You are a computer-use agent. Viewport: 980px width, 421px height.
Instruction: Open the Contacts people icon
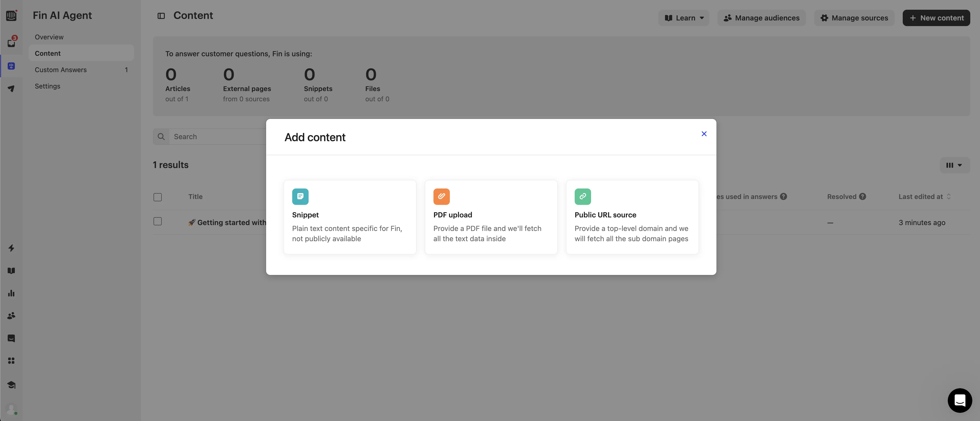pyautogui.click(x=12, y=316)
